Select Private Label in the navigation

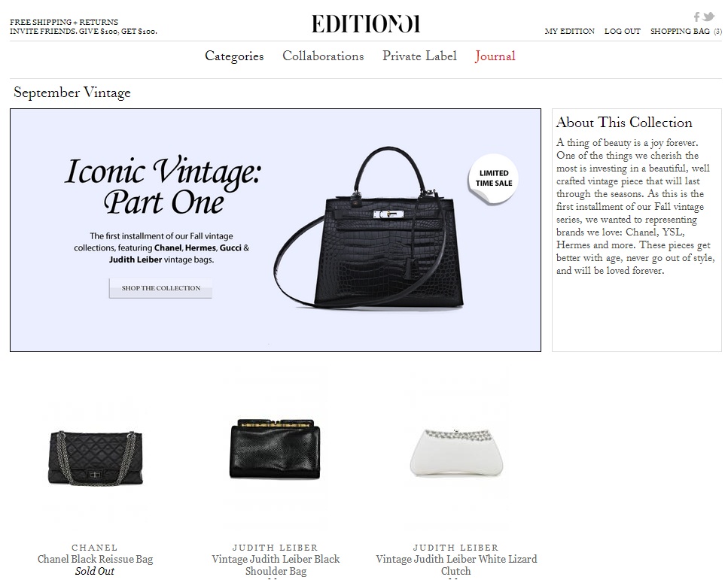419,56
